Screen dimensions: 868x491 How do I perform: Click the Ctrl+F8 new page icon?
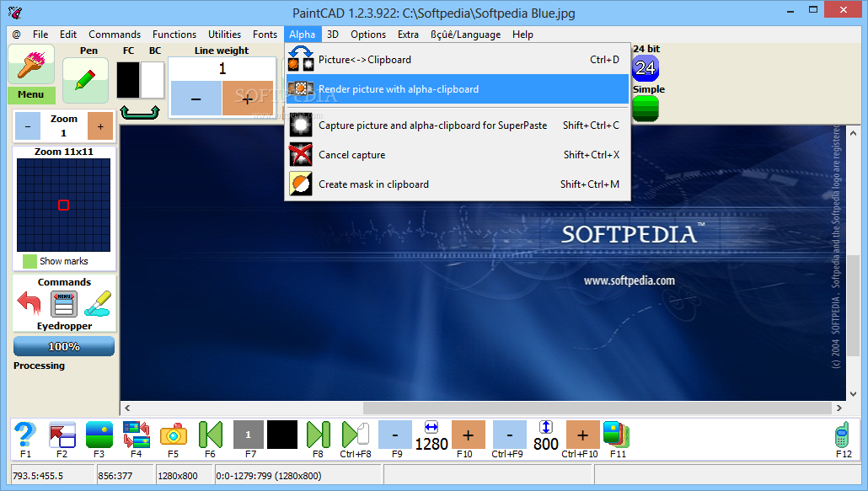pyautogui.click(x=356, y=435)
